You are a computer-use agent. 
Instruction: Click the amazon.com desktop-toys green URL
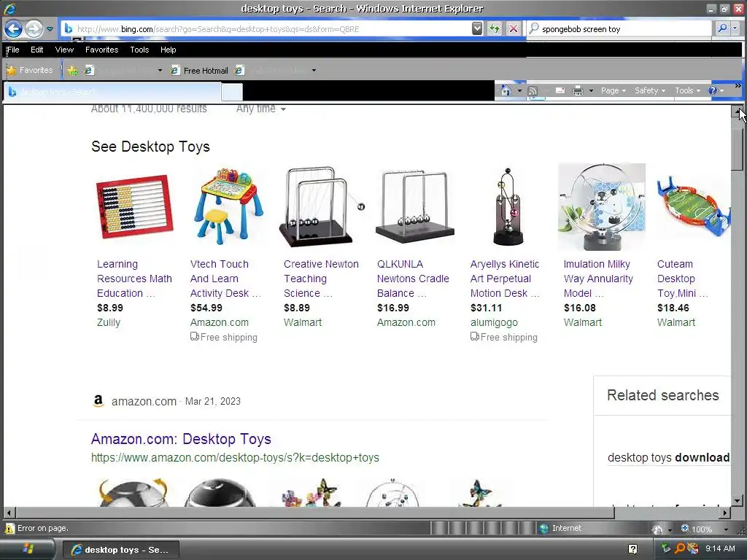235,458
